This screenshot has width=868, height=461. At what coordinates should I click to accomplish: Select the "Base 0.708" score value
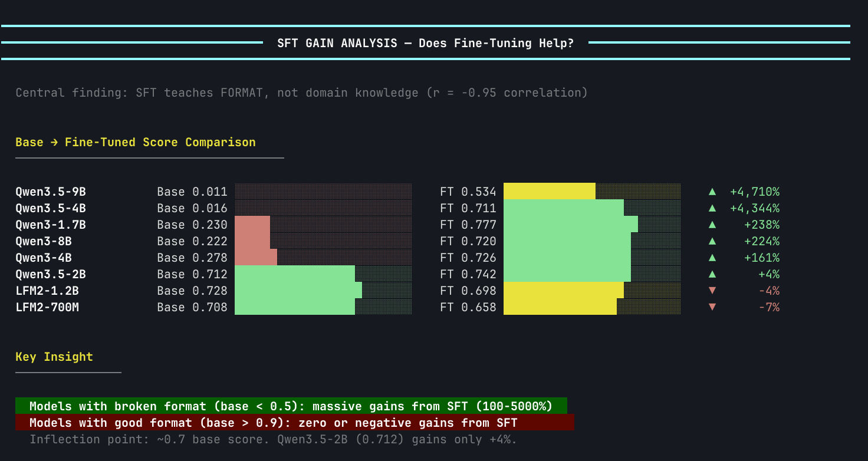[192, 307]
